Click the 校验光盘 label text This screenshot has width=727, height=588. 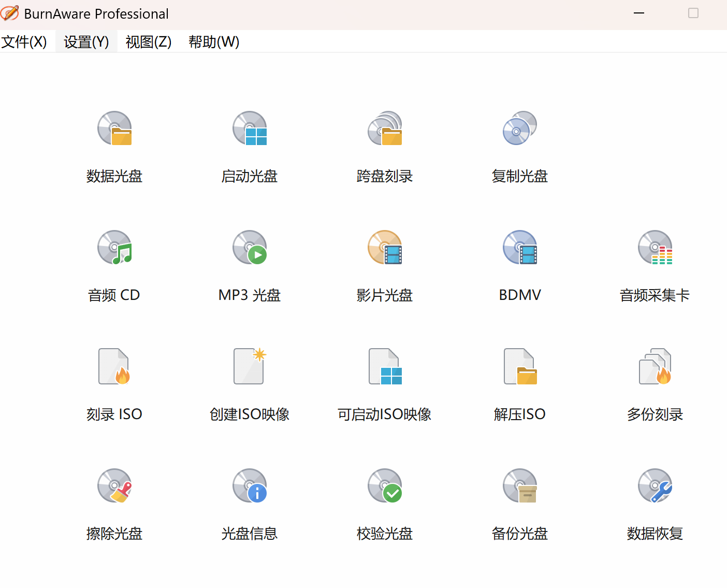click(x=385, y=534)
